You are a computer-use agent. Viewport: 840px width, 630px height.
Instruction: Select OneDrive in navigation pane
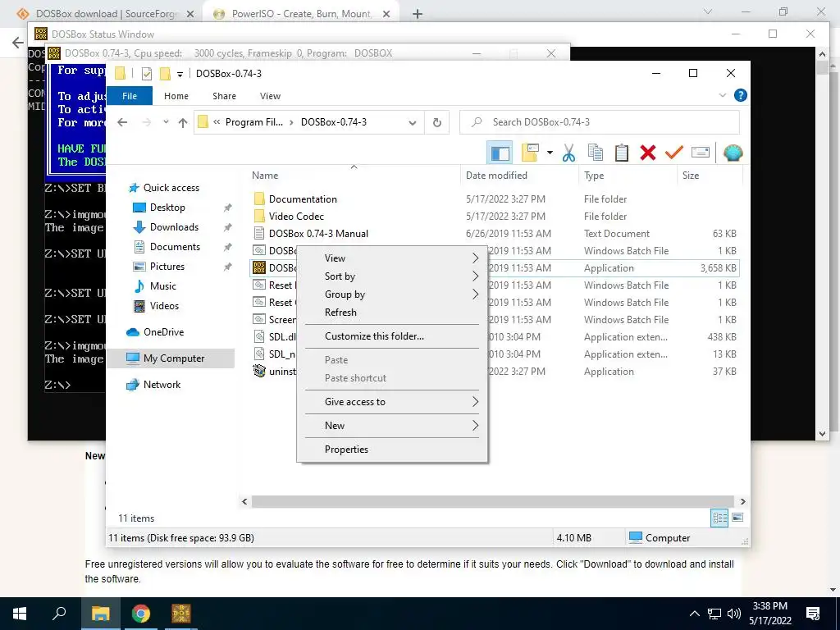[163, 332]
